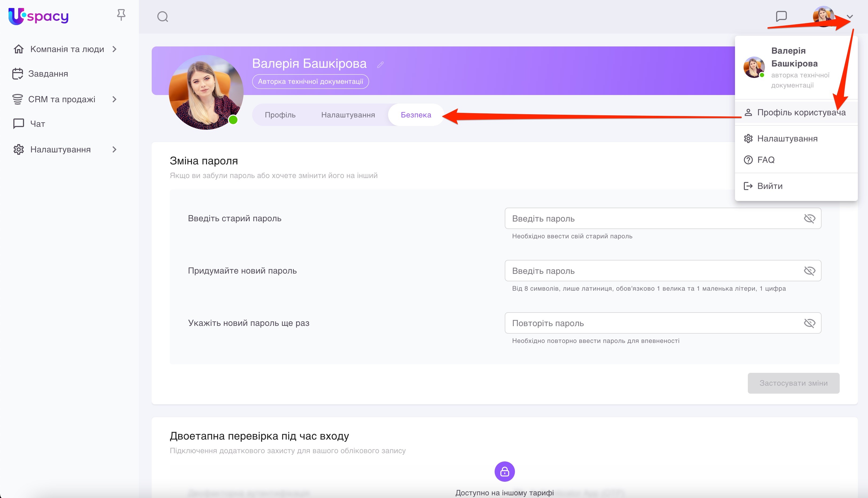This screenshot has width=868, height=498.
Task: Click the Введіть старий пароль input field
Action: pyautogui.click(x=654, y=219)
